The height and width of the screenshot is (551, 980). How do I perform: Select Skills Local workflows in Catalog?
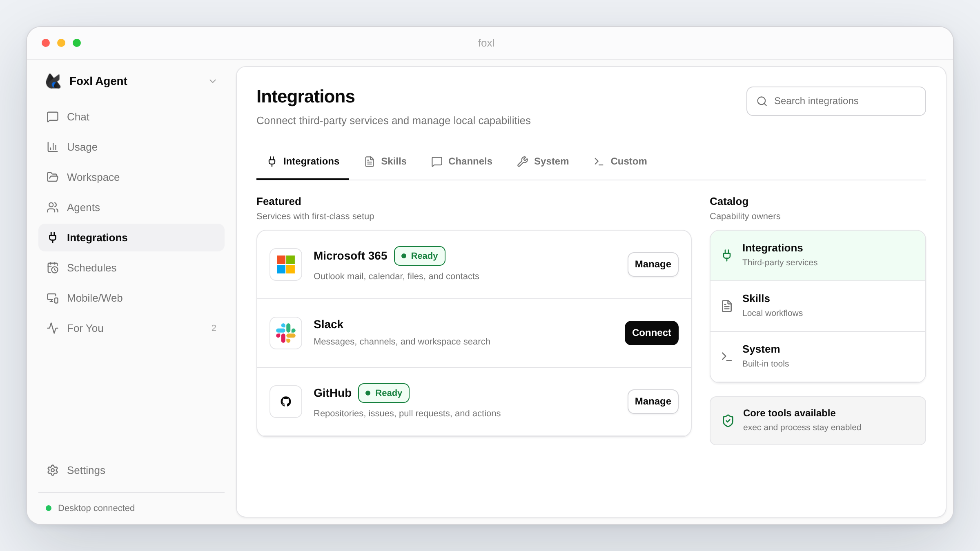tap(818, 306)
